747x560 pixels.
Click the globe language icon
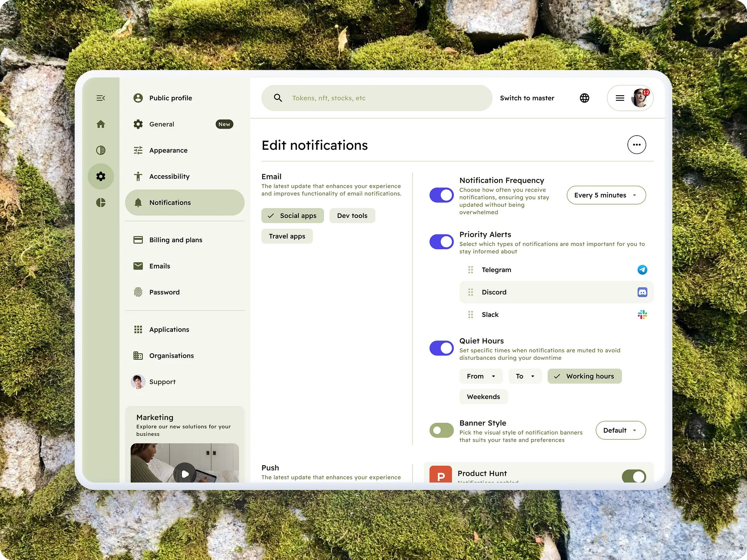click(x=584, y=98)
